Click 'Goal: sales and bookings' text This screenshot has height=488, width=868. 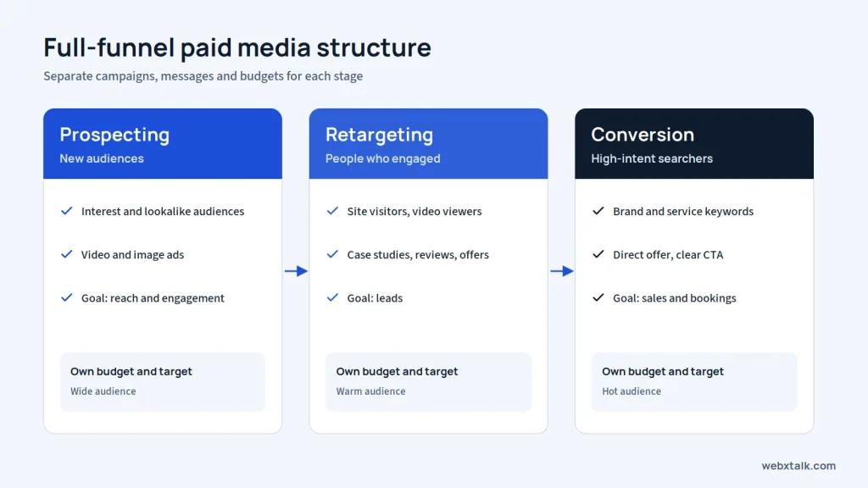click(x=674, y=298)
